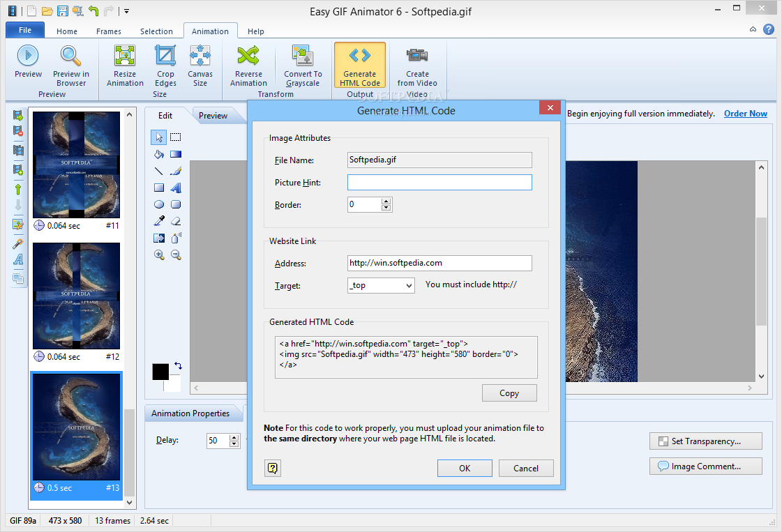Open the Image Comment button

(706, 466)
